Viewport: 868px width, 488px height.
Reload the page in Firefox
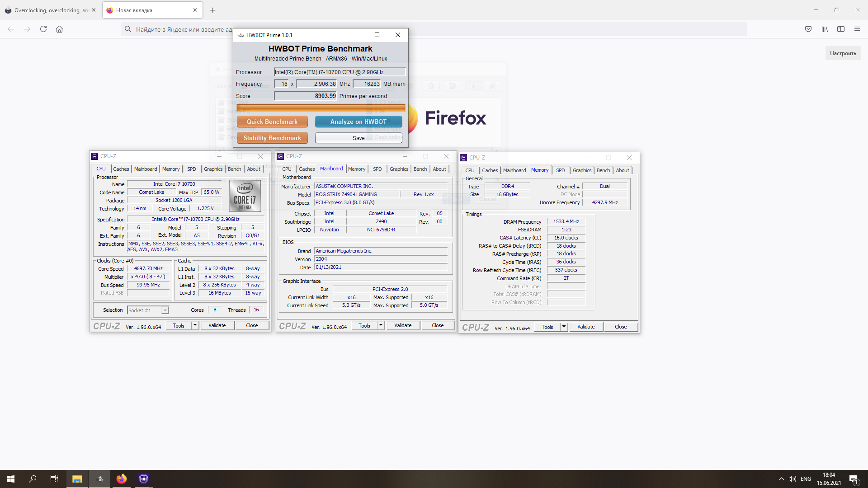pyautogui.click(x=43, y=29)
